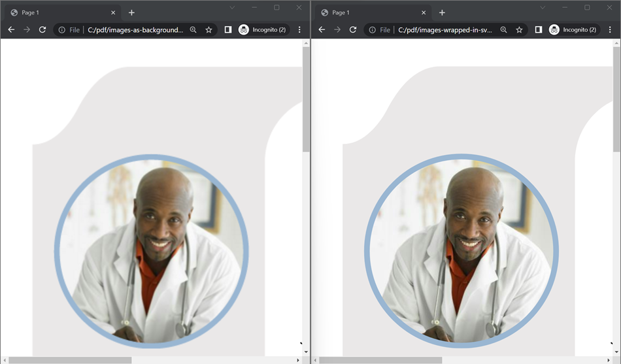Open the Chrome menu in the left window

299,29
